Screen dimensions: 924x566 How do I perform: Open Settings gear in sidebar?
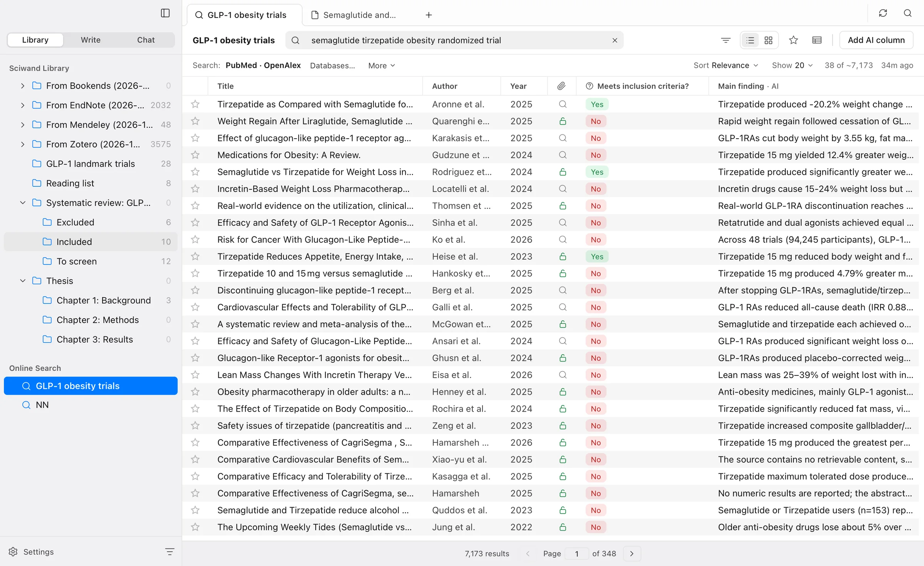point(13,552)
